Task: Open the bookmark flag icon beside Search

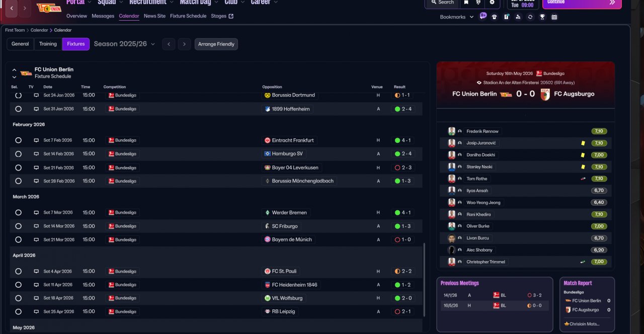Action: click(x=466, y=3)
